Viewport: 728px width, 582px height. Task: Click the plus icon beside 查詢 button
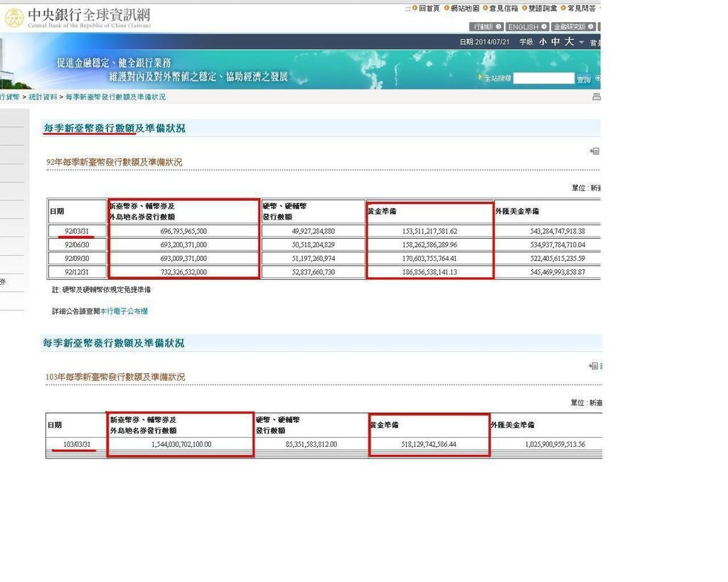coord(597,78)
